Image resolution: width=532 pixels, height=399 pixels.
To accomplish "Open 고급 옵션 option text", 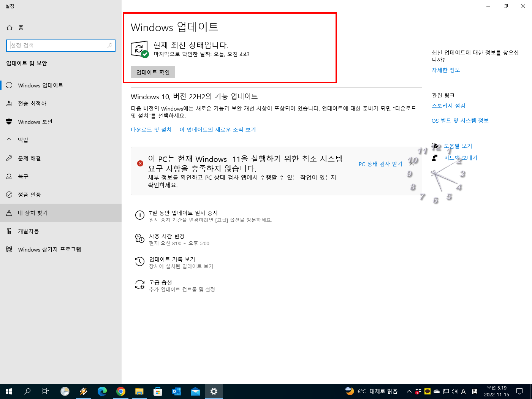I will pos(160,282).
